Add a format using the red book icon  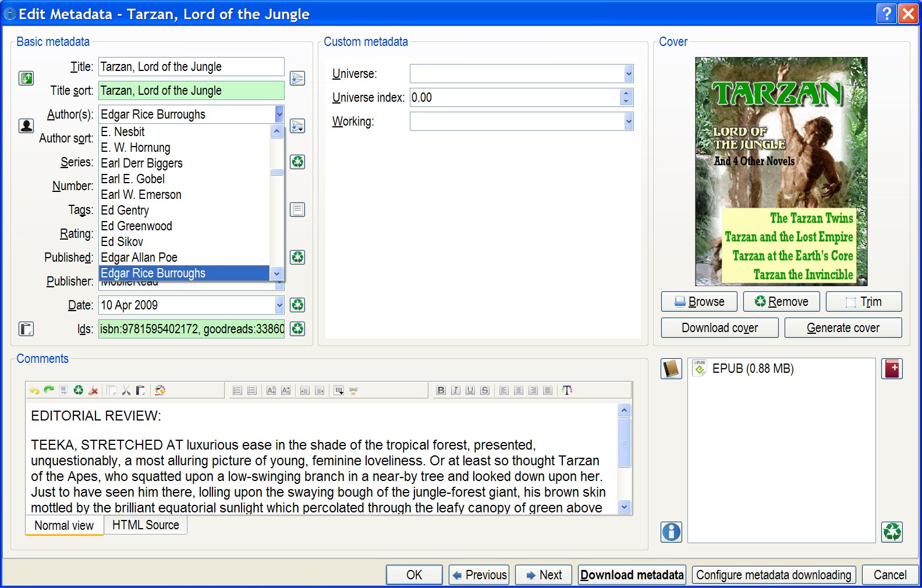point(892,369)
